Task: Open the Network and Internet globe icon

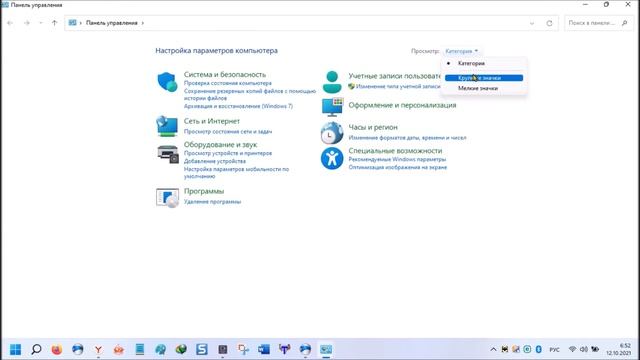Action: 167,126
